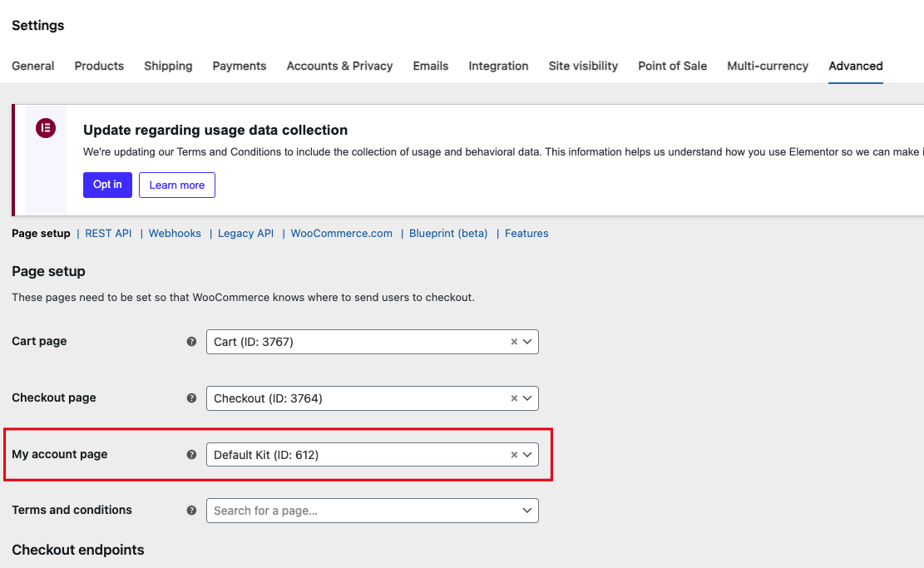Click the Elementor logo icon in notice

(x=46, y=128)
